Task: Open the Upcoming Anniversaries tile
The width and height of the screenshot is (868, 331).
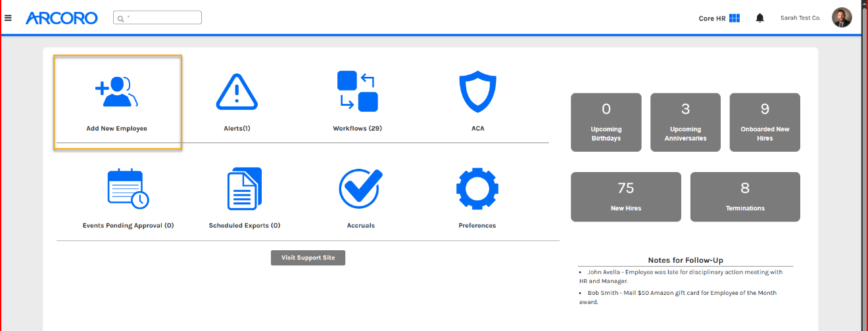Action: point(686,122)
